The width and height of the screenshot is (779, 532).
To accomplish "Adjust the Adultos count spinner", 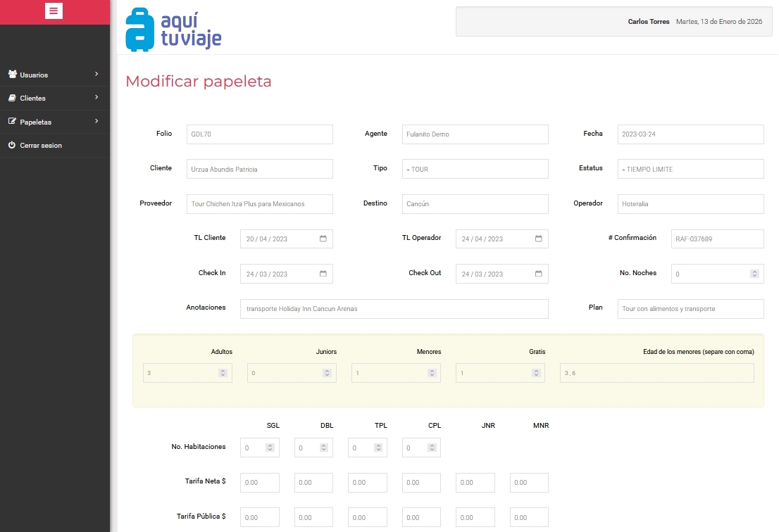I will [223, 373].
